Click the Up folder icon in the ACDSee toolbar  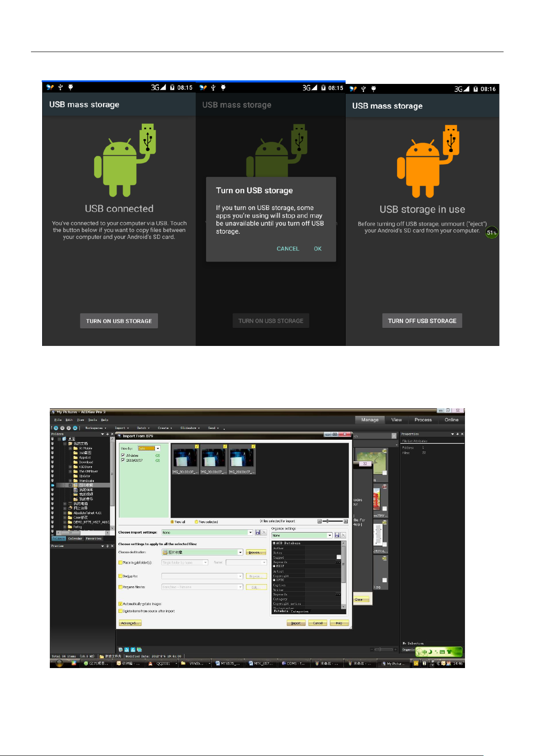[x=75, y=428]
